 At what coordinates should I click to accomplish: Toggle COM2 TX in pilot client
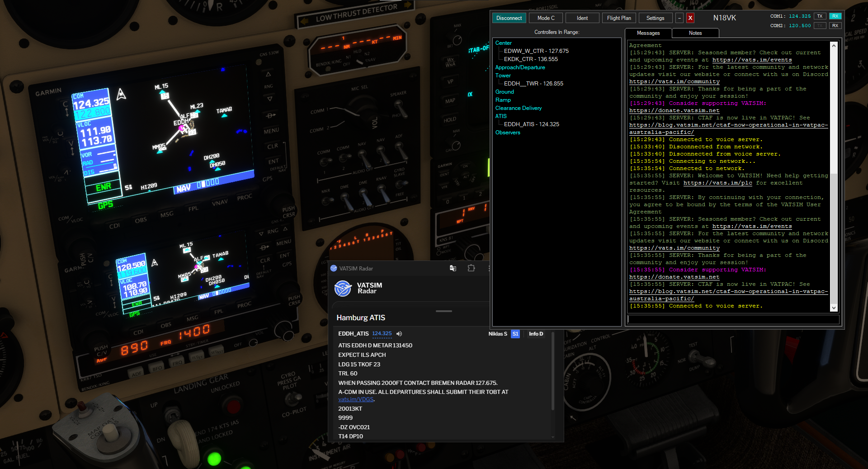click(820, 26)
